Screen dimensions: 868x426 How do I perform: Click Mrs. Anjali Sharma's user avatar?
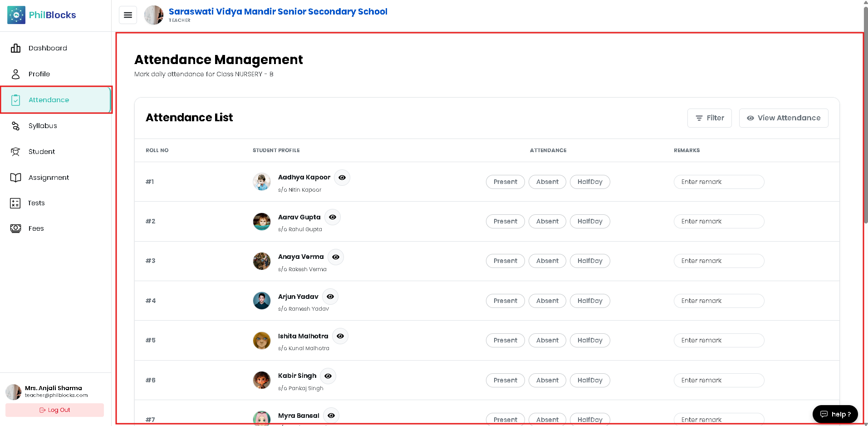(x=14, y=391)
